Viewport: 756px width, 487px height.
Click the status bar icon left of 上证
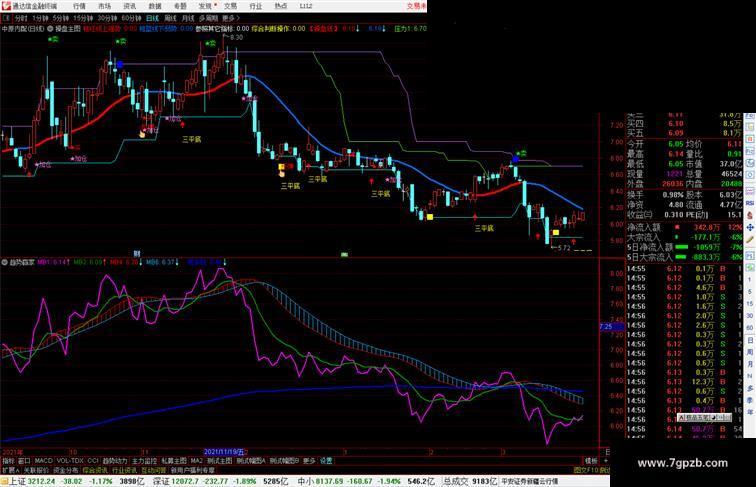(x=4, y=481)
